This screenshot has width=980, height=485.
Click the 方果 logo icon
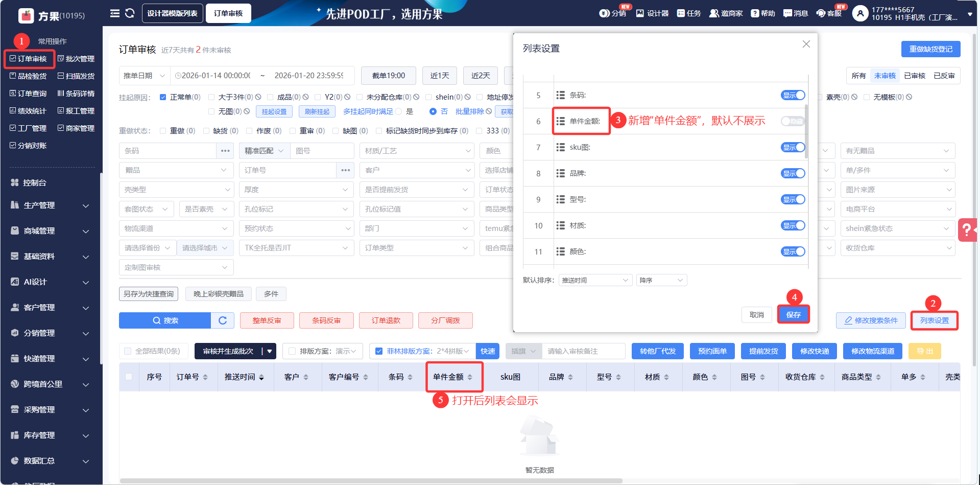(26, 16)
